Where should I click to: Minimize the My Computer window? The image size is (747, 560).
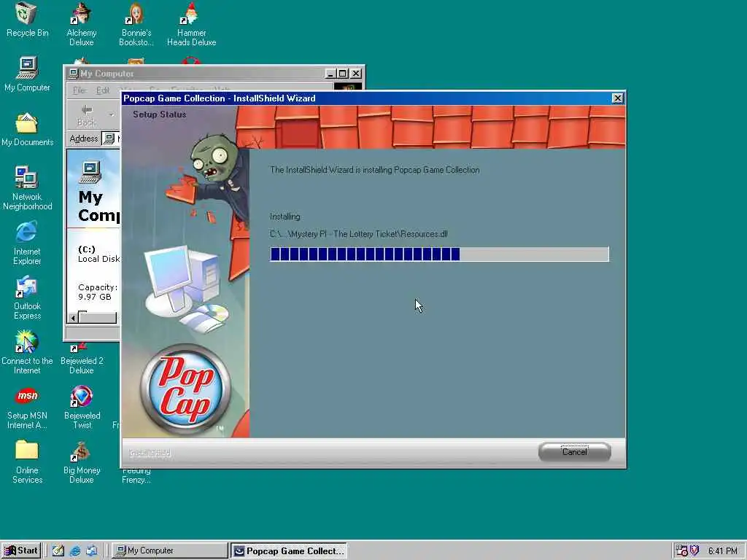(x=330, y=74)
